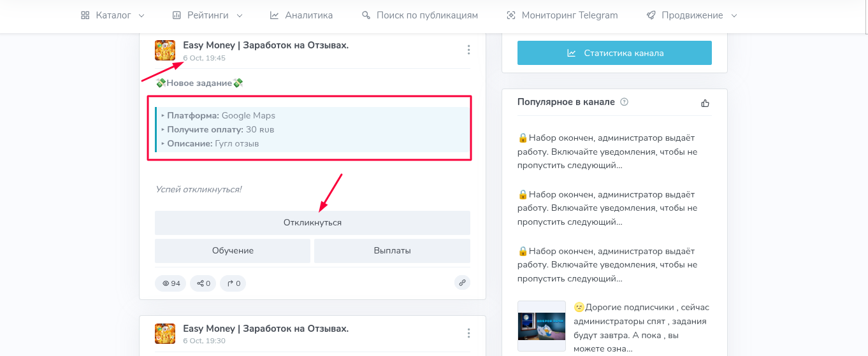This screenshot has width=868, height=356.
Task: Open three-dot menu of 19:30 post
Action: [x=468, y=333]
